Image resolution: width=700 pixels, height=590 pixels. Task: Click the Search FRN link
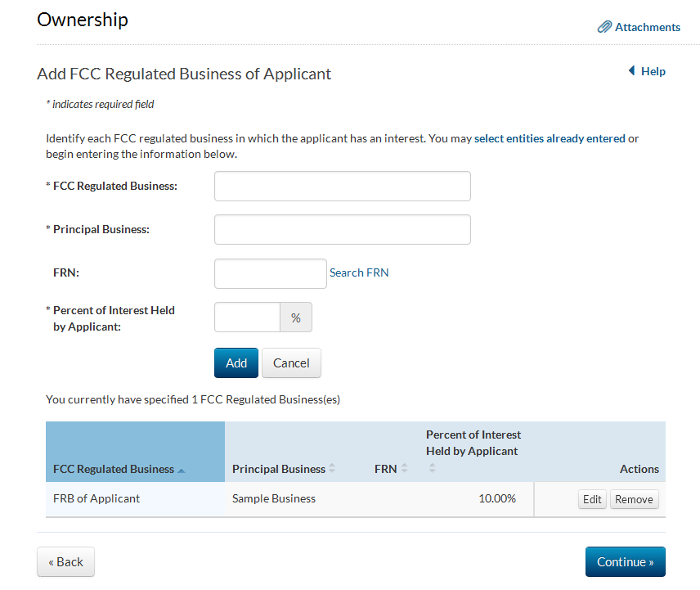click(x=359, y=272)
